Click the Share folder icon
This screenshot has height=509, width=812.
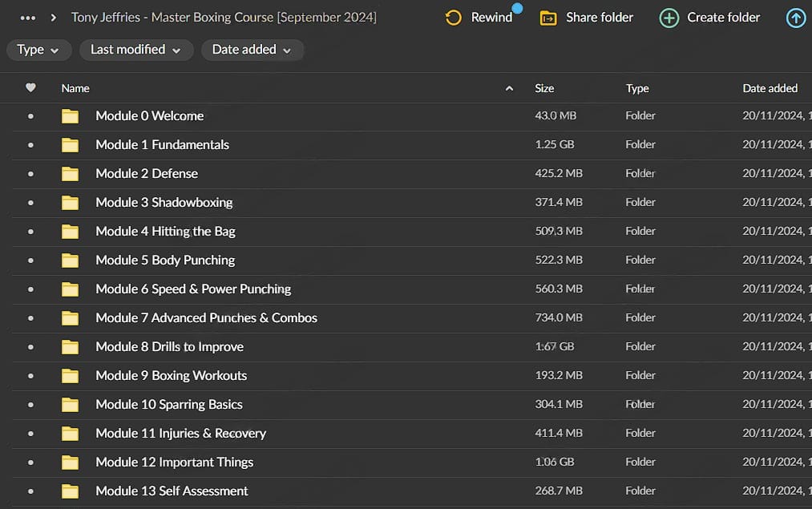[x=548, y=18]
